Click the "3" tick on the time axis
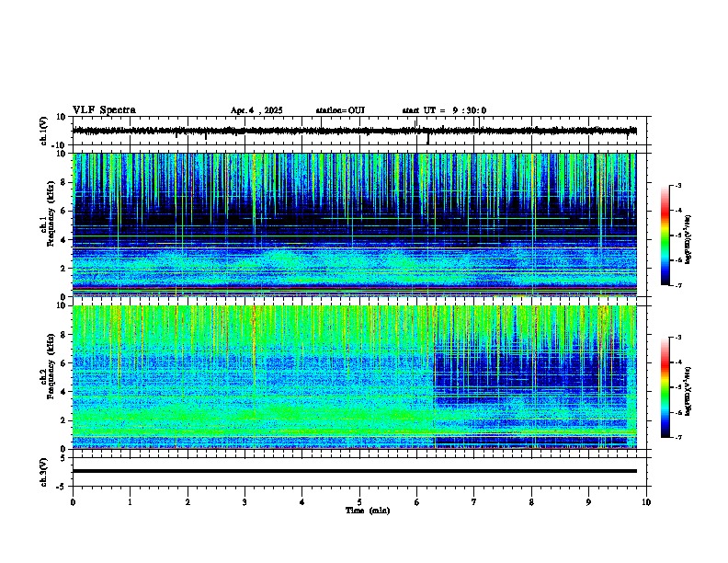 (245, 502)
